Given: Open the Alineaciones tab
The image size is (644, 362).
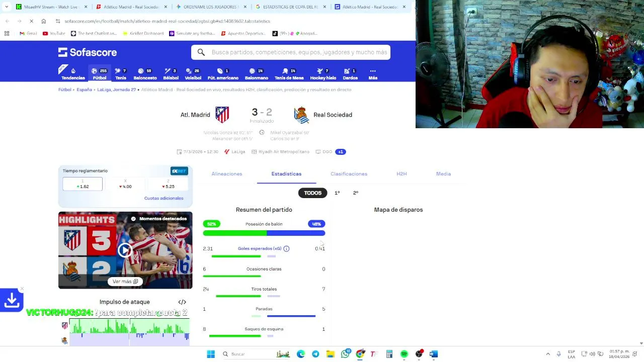Looking at the screenshot, I should (227, 174).
